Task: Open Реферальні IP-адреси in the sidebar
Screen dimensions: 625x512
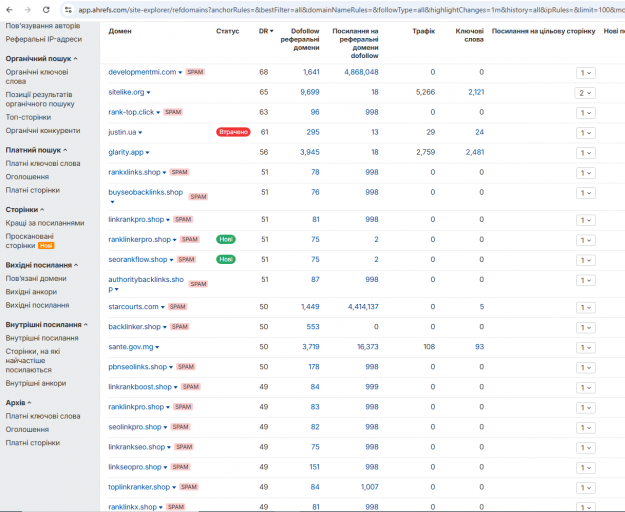Action: [x=44, y=39]
